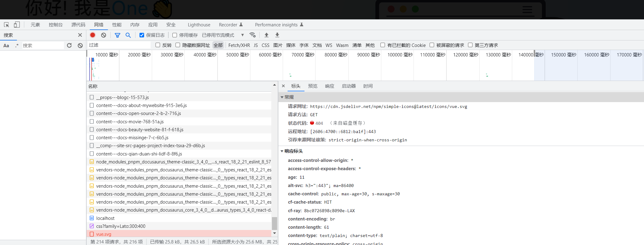Open the Preview (预览) tab

[x=313, y=86]
